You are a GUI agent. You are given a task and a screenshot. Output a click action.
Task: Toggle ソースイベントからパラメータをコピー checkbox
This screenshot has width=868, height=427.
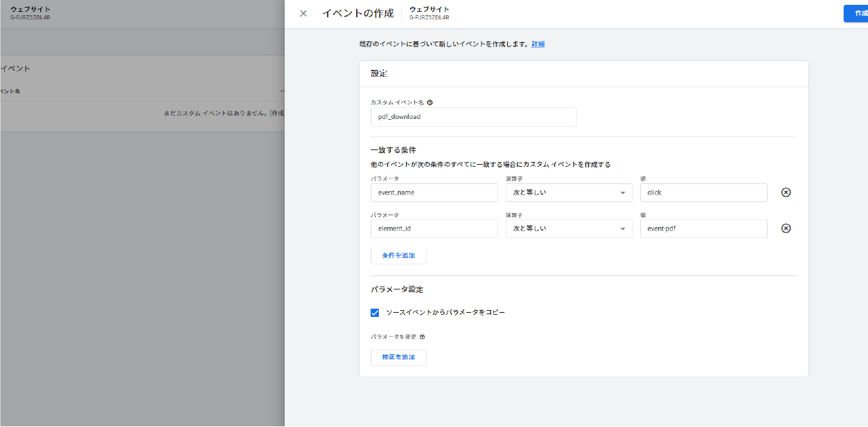tap(375, 313)
